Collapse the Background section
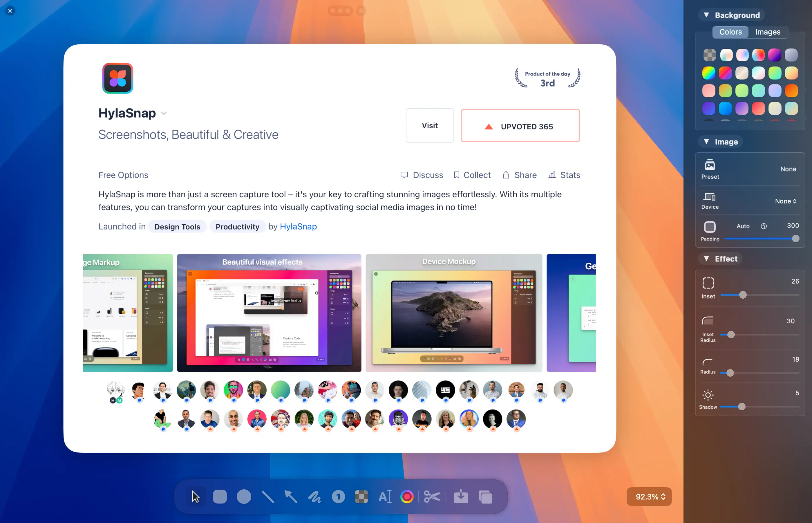This screenshot has height=523, width=812. 706,15
